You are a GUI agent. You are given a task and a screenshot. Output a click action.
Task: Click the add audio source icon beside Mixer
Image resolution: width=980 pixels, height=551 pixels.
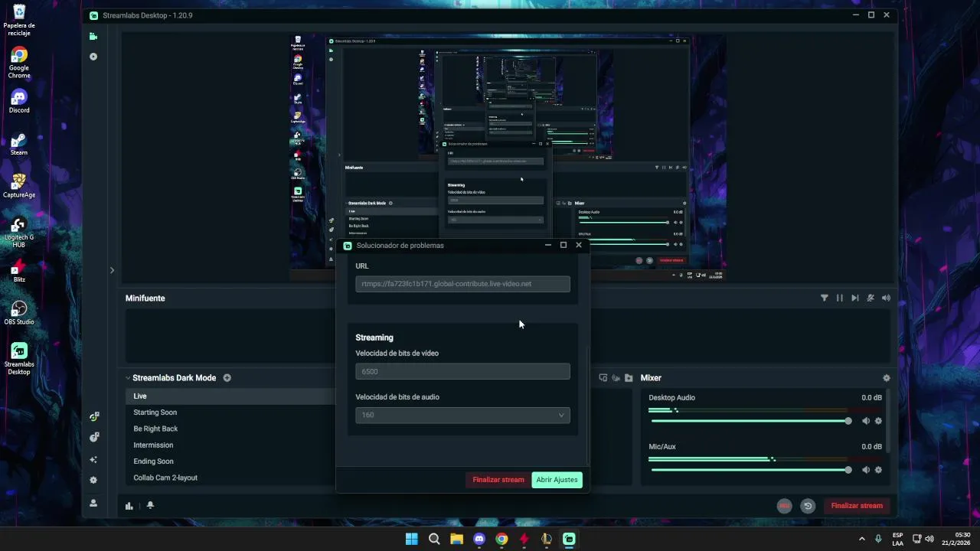(616, 378)
